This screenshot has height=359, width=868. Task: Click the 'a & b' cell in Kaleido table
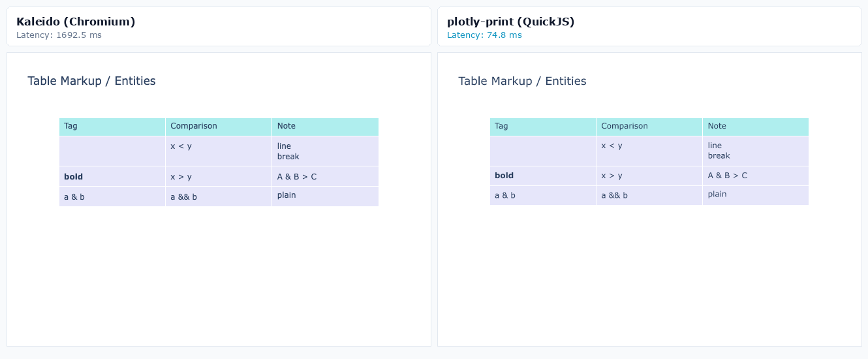click(x=112, y=196)
